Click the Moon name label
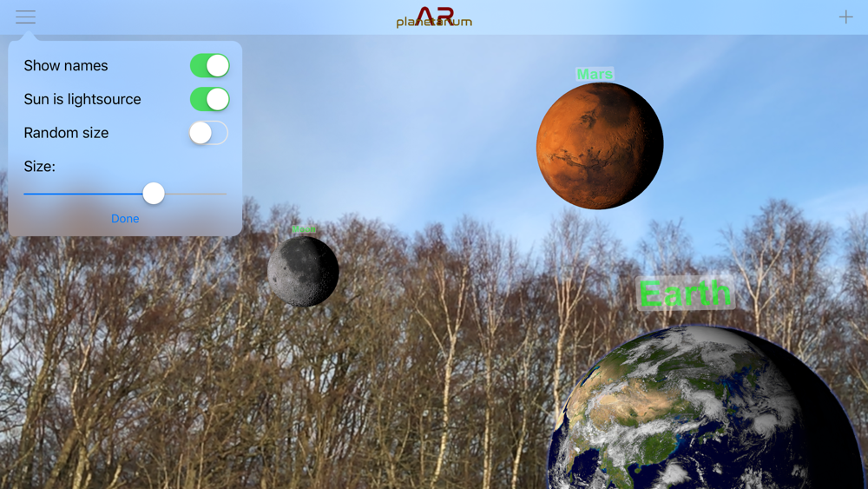The image size is (868, 489). [304, 229]
